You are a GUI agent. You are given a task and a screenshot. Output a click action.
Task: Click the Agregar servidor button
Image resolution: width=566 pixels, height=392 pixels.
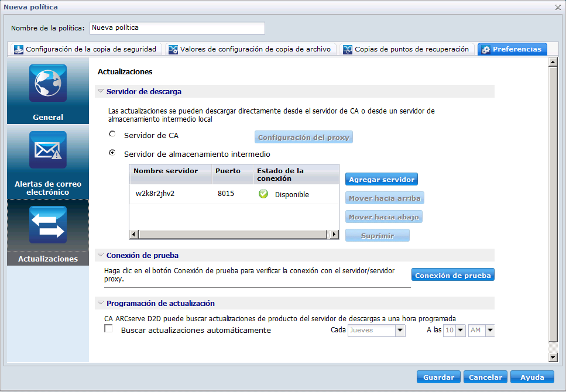click(x=381, y=179)
